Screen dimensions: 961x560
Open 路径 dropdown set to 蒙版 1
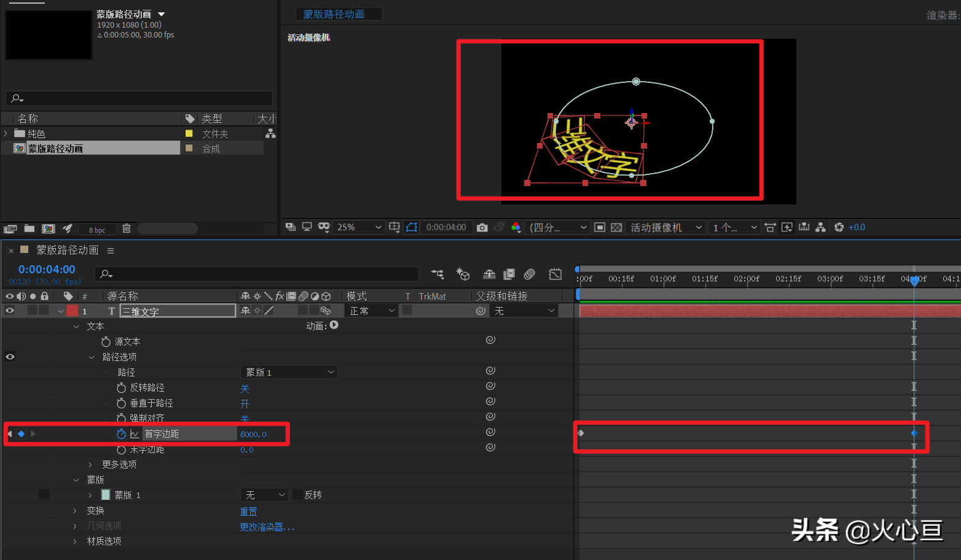(x=289, y=372)
